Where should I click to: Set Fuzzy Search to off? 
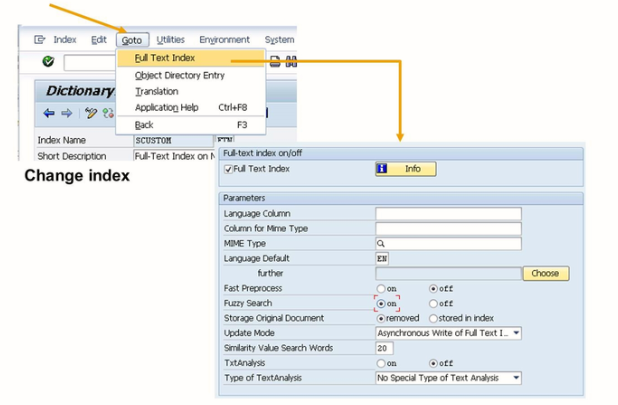433,303
